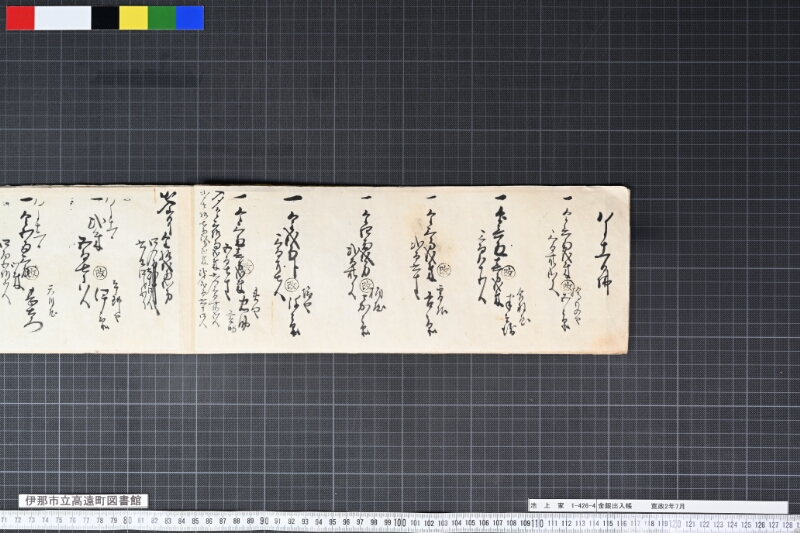Click the black color calibration patch
The image size is (800, 533).
click(106, 18)
